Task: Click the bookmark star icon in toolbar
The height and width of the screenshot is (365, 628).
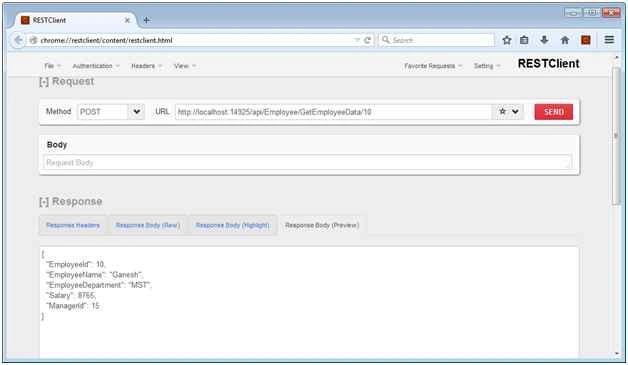Action: click(507, 40)
